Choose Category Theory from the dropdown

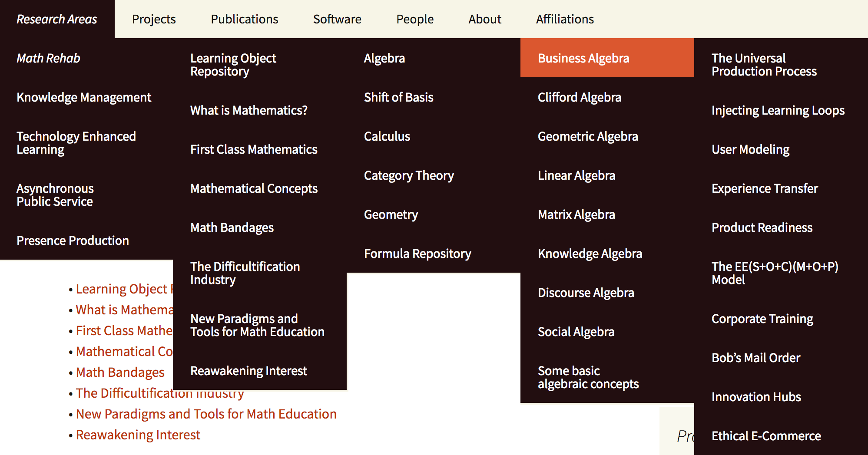[x=409, y=175]
